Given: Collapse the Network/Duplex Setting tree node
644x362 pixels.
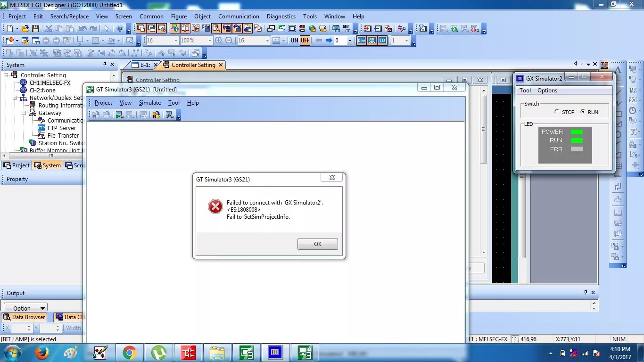Looking at the screenshot, I should 15,98.
